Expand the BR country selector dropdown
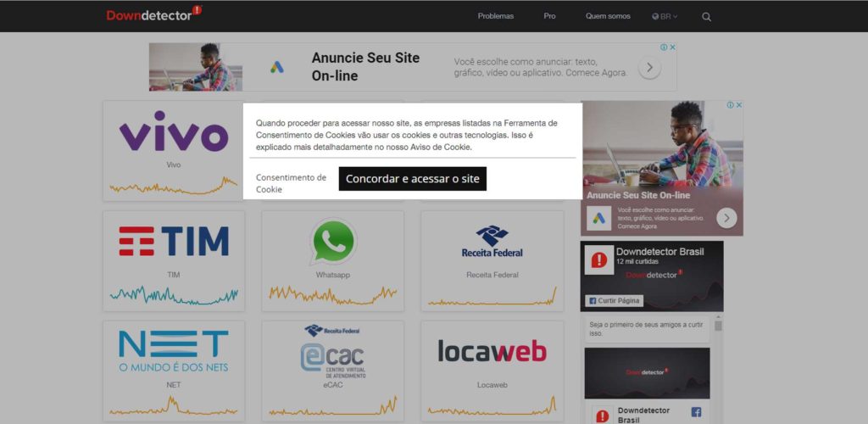The width and height of the screenshot is (868, 424). [x=665, y=17]
